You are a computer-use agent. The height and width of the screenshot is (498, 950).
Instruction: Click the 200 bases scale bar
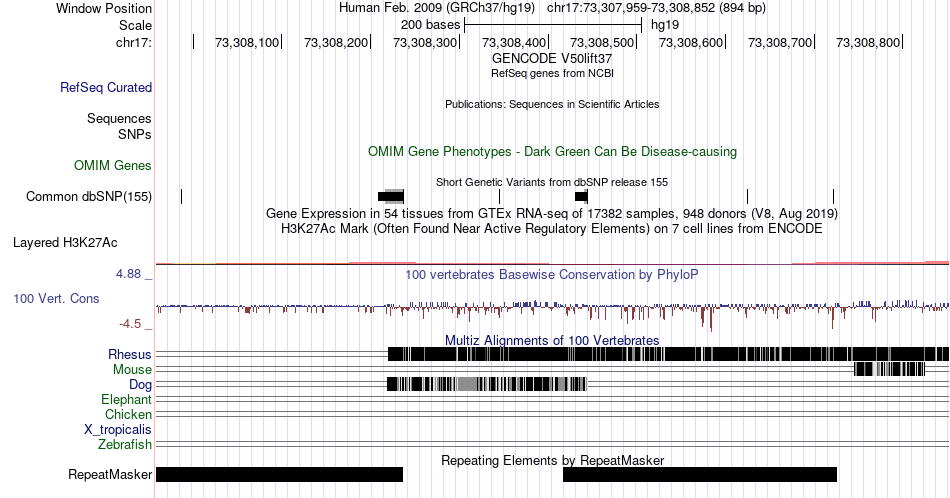click(x=553, y=25)
